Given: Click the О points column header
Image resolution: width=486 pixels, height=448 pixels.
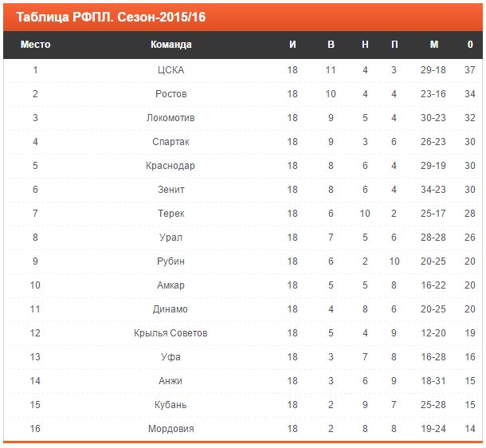Looking at the screenshot, I should click(470, 45).
